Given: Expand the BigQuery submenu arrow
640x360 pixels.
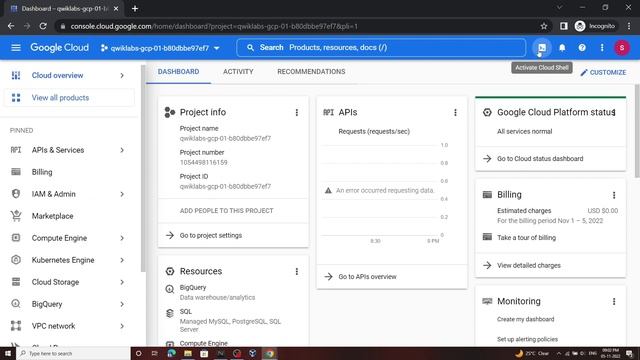Looking at the screenshot, I should pos(122,304).
